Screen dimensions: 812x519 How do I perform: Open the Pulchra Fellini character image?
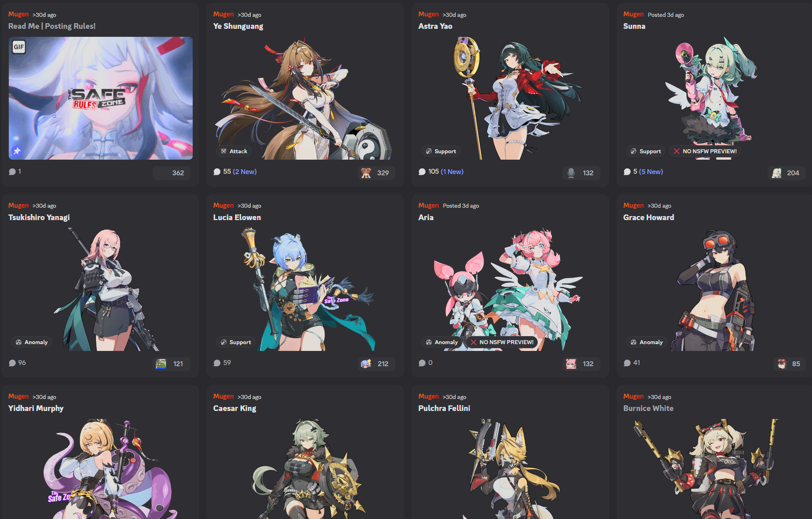(510, 469)
